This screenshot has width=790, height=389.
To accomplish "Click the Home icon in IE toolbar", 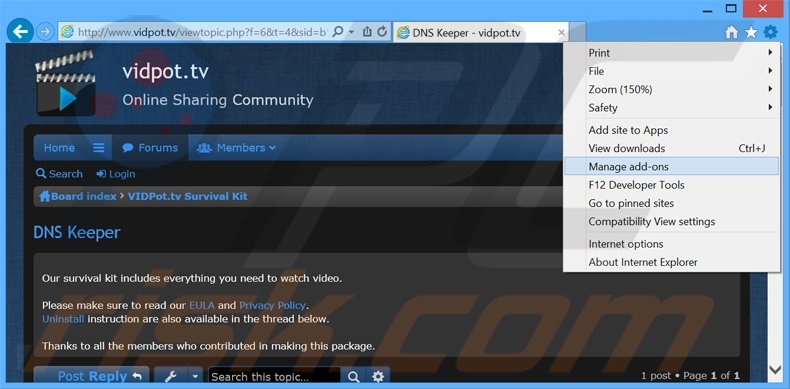I will [x=732, y=33].
